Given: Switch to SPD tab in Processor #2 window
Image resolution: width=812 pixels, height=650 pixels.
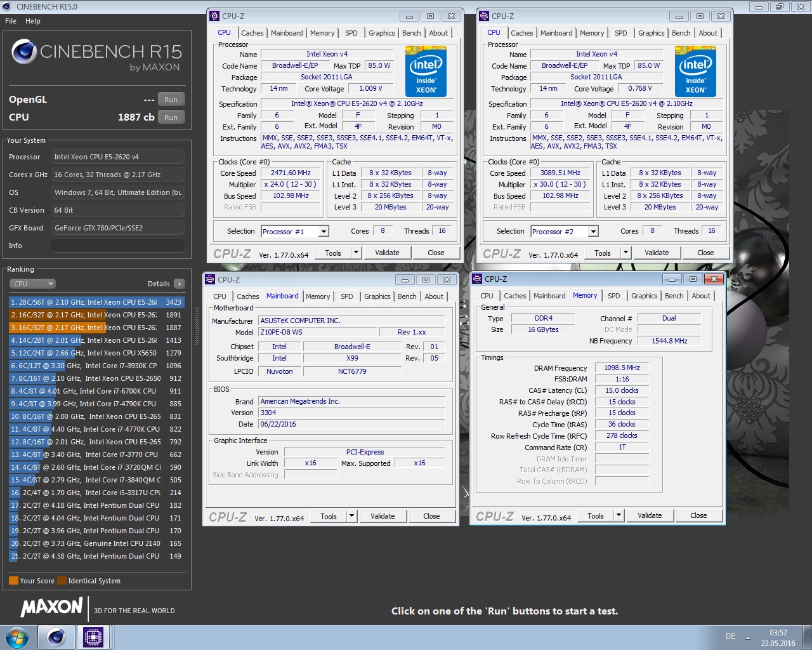Looking at the screenshot, I should pos(621,33).
